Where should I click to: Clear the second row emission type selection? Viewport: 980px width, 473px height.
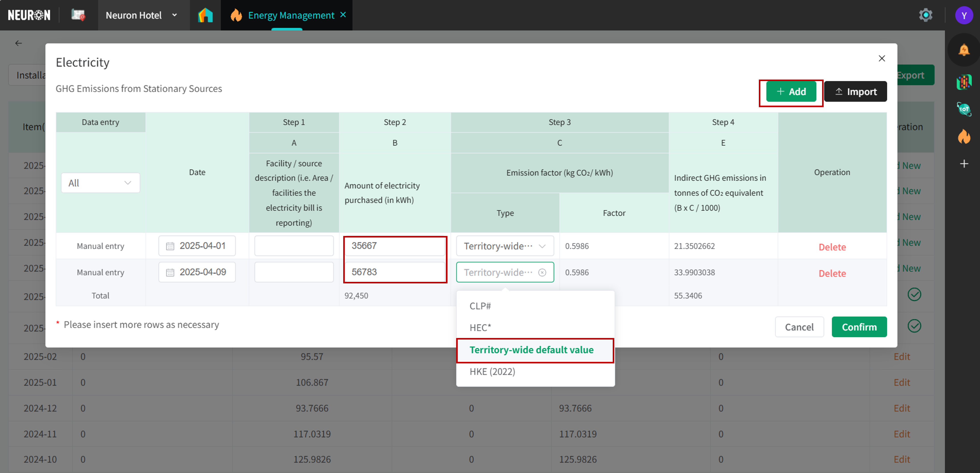(x=542, y=272)
